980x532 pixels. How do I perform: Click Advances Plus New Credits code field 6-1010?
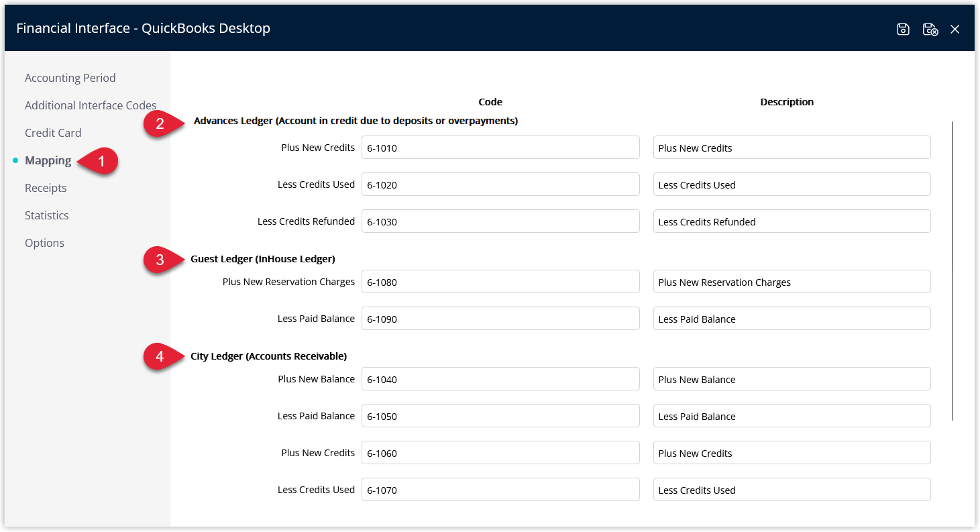tap(500, 148)
